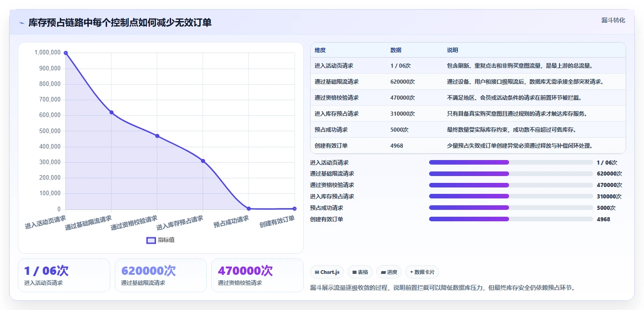Screen dimensions: 644x310
Task: Select the Chart.js tag chip
Action: point(327,272)
